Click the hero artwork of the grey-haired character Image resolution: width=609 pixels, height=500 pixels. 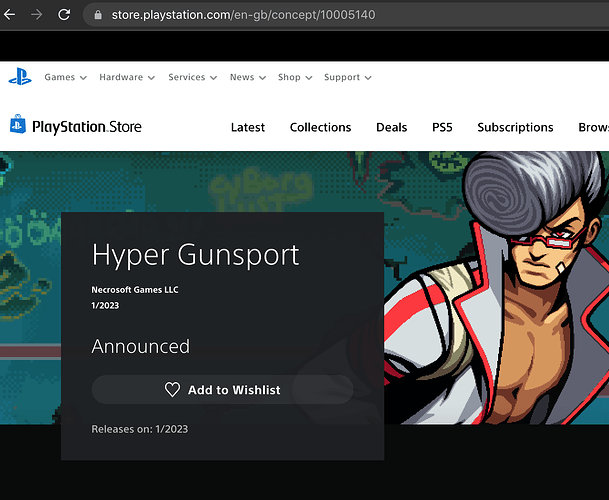(497, 287)
